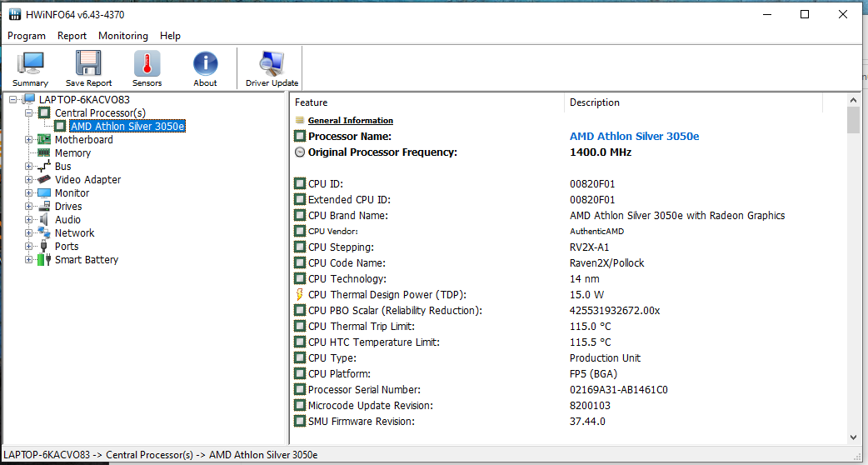The width and height of the screenshot is (868, 465).
Task: Click the blue AMD Athlon Silver 3050e value
Action: click(635, 136)
